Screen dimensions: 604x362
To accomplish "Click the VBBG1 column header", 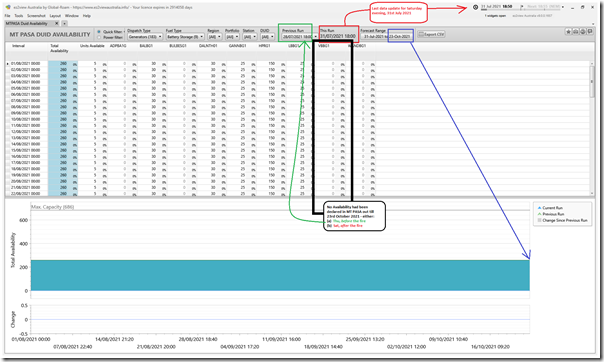I will [x=324, y=46].
